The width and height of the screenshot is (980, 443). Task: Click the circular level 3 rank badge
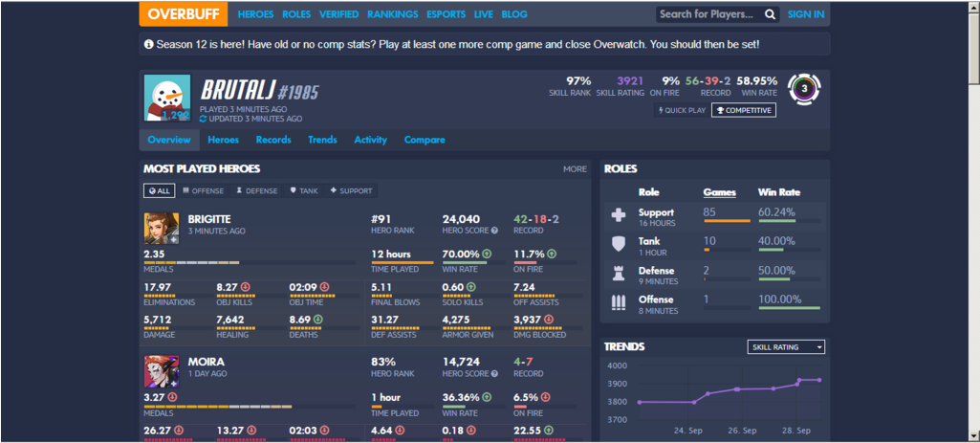(x=804, y=89)
